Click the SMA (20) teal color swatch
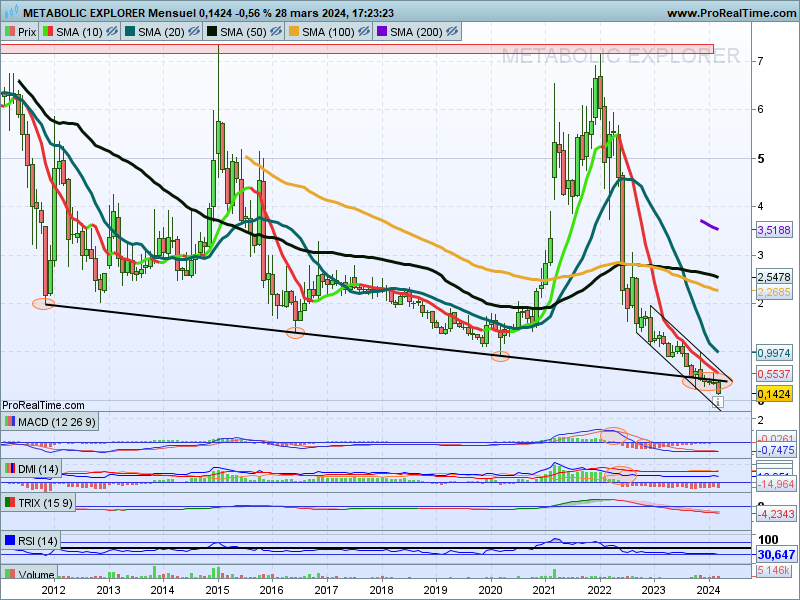800x600 pixels. (130, 32)
